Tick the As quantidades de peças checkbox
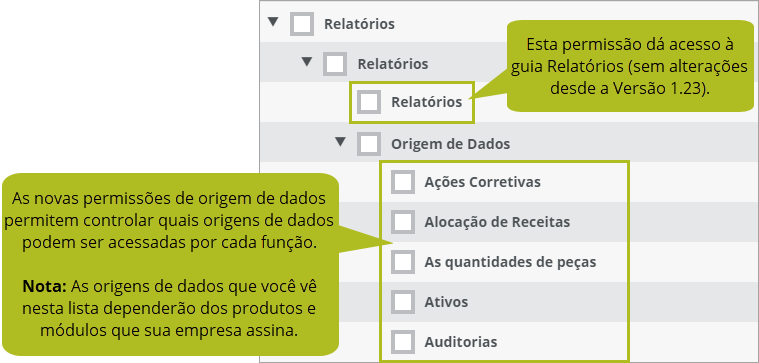 403,262
